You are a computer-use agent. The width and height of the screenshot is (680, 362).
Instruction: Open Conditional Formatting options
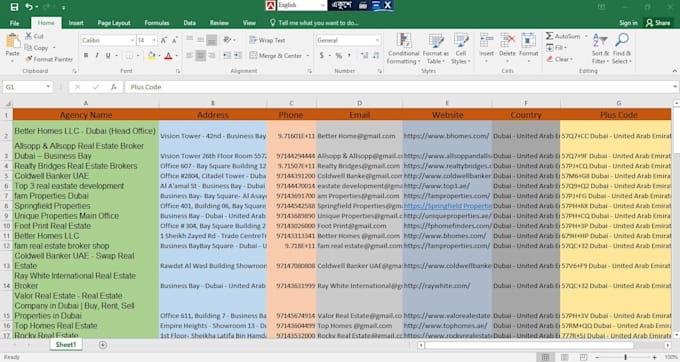403,49
